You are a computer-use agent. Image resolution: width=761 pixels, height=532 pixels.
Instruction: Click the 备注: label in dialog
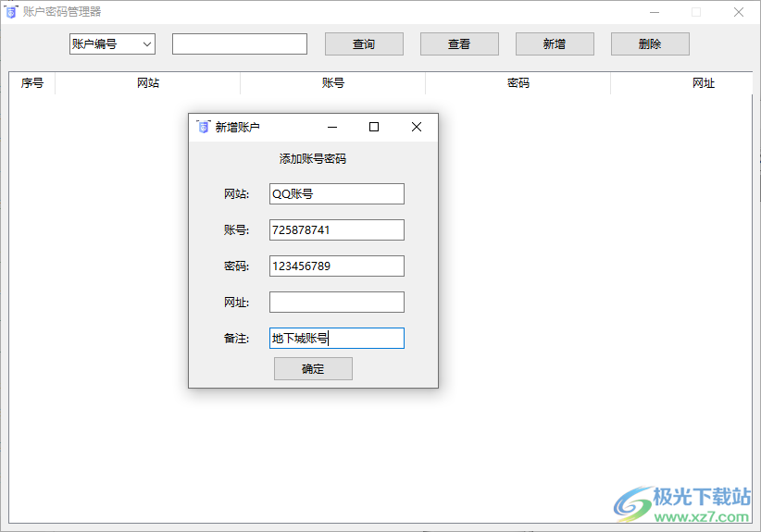[236, 338]
